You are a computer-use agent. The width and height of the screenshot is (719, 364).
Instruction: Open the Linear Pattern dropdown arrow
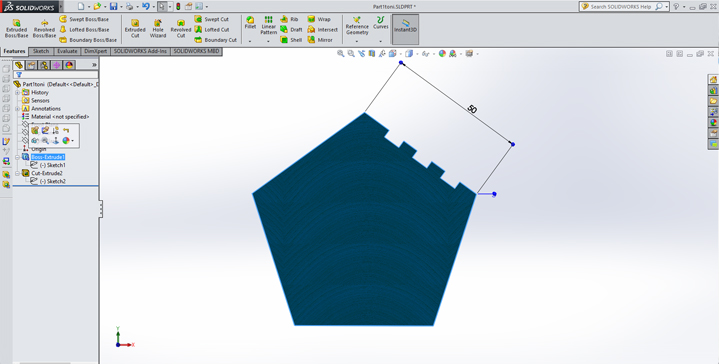[269, 42]
